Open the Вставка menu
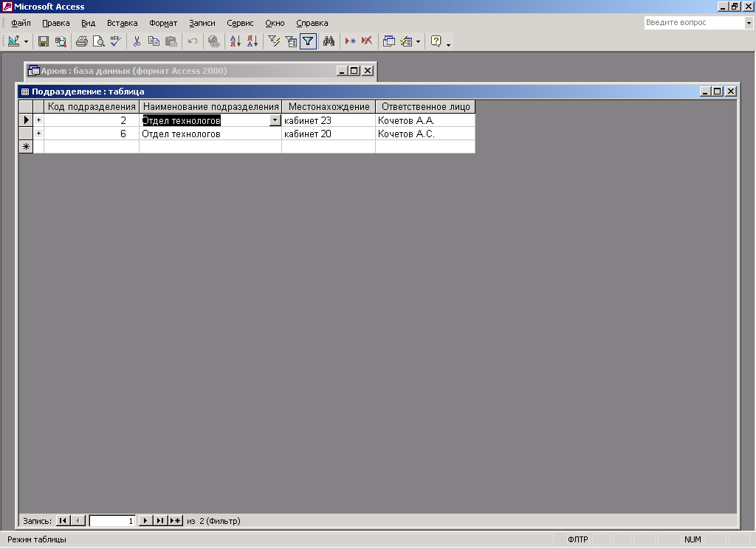Viewport: 756px width, 549px height. tap(123, 23)
